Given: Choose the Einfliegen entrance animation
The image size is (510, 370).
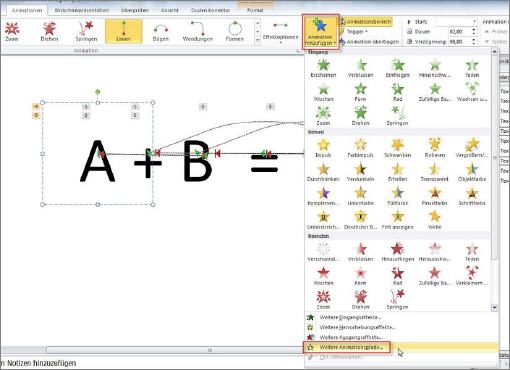Looking at the screenshot, I should [398, 68].
